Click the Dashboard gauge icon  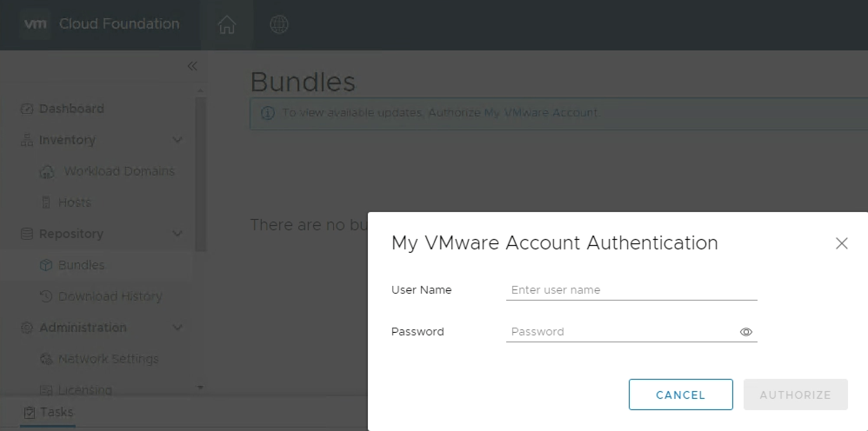coord(27,109)
